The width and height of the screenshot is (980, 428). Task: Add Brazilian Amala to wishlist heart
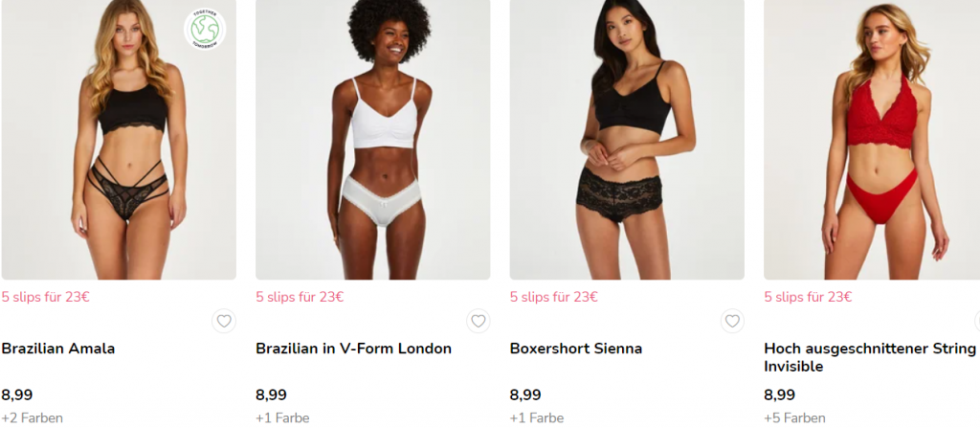click(x=224, y=321)
